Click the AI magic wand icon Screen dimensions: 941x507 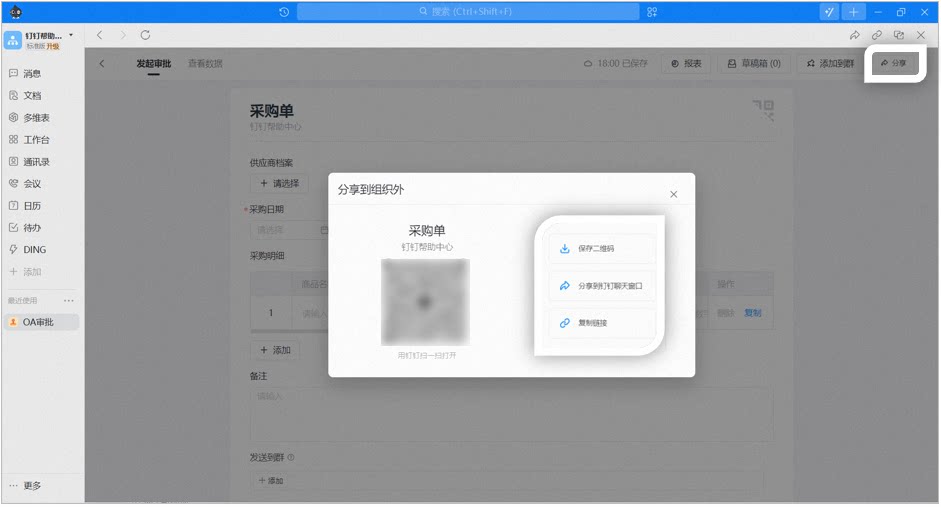(x=829, y=11)
